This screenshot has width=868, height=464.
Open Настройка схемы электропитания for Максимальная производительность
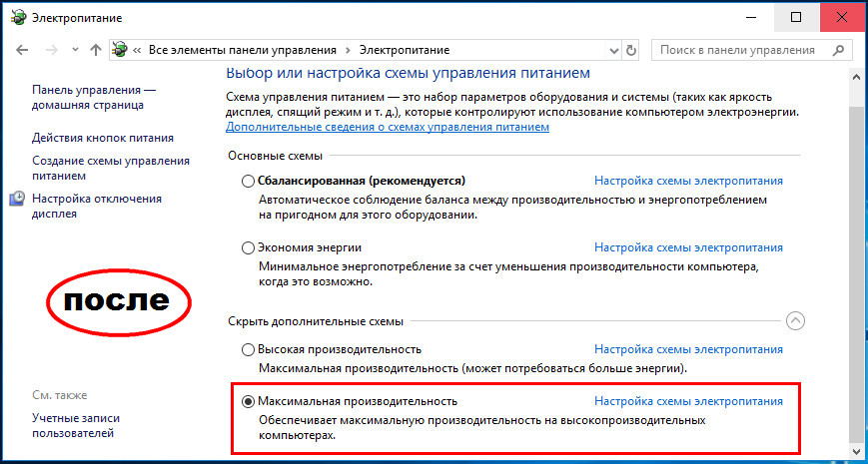tap(688, 401)
